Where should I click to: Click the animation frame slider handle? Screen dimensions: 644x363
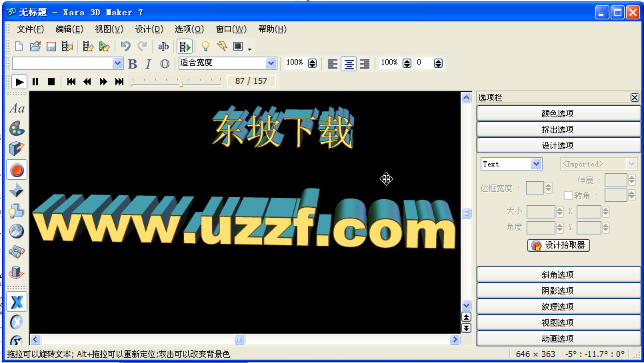(181, 84)
